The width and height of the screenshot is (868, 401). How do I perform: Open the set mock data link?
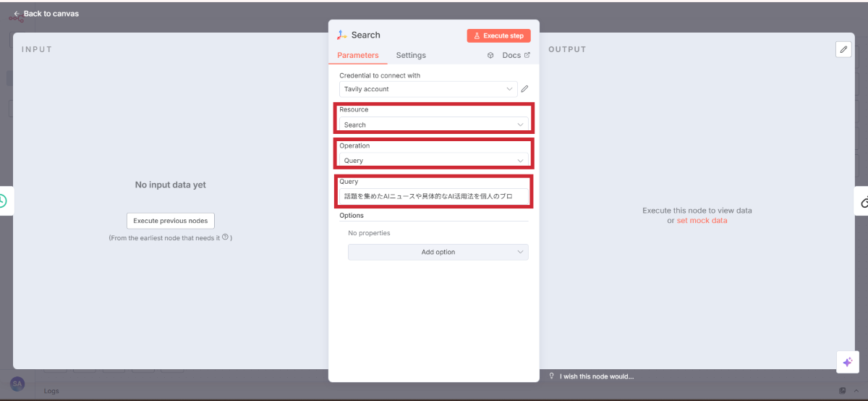coord(702,221)
